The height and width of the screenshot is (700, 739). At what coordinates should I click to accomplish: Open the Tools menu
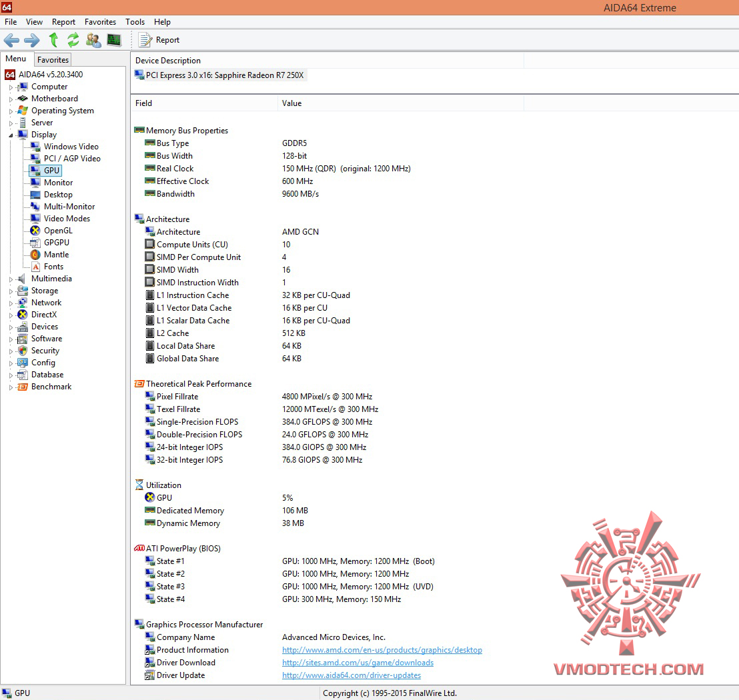tap(135, 22)
